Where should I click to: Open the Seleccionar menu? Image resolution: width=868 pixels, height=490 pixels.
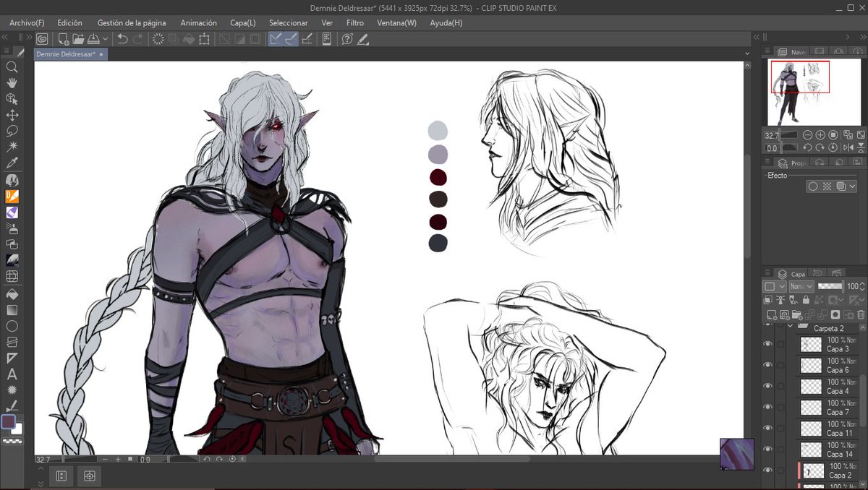tap(289, 23)
